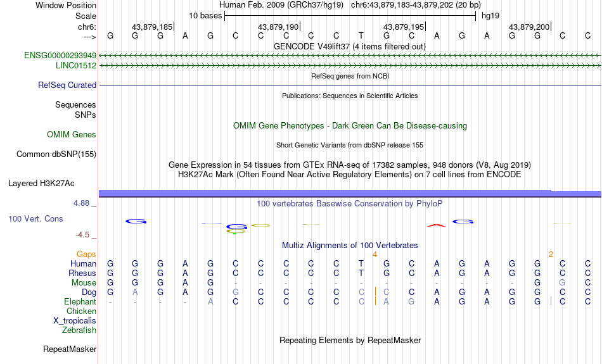Select the X_tropicalis alignment row label
The height and width of the screenshot is (364, 602).
point(75,321)
